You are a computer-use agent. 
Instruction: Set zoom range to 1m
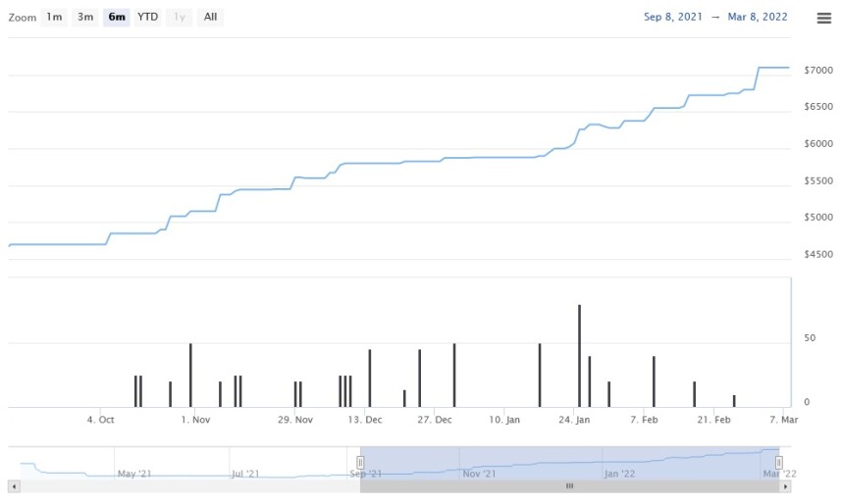54,17
